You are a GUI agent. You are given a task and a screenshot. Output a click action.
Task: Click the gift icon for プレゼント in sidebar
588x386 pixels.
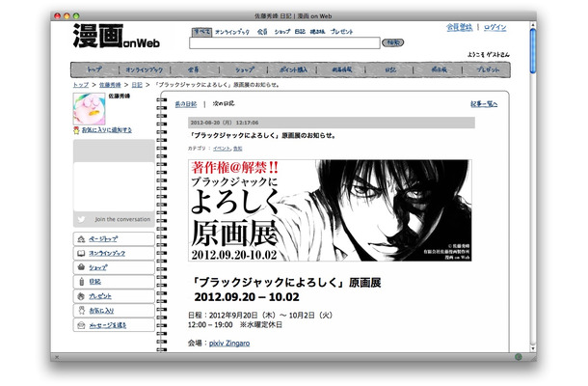(x=81, y=296)
